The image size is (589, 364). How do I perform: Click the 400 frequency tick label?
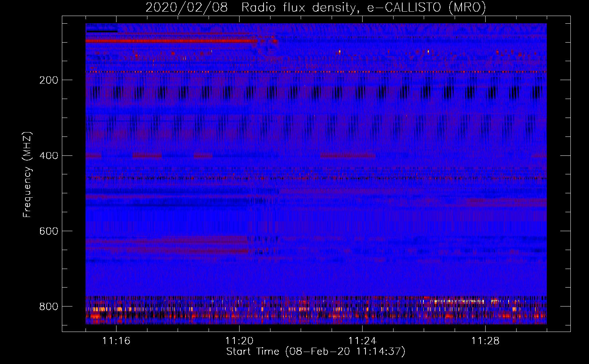tap(48, 156)
